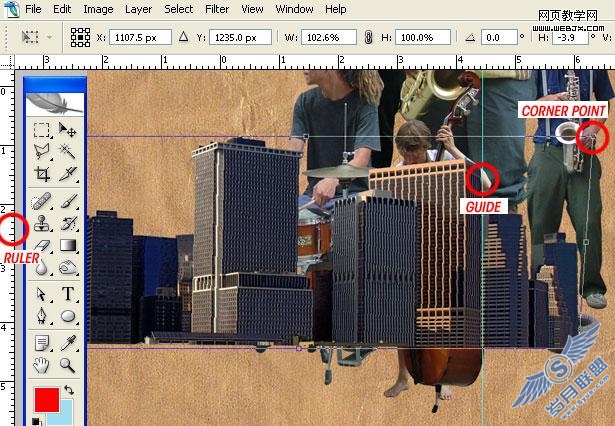615x426 pixels.
Task: Open the Select menu
Action: pyautogui.click(x=178, y=9)
